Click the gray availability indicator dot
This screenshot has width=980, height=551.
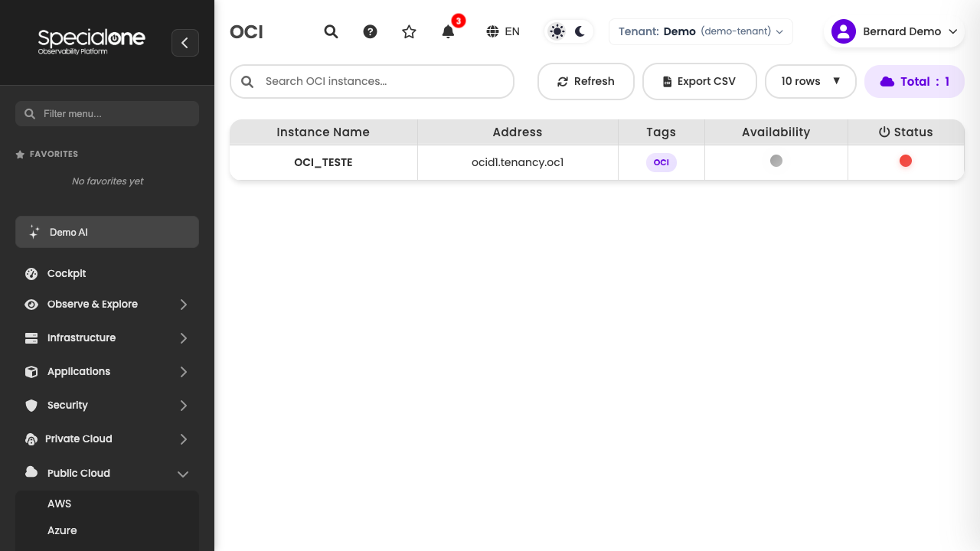point(776,161)
